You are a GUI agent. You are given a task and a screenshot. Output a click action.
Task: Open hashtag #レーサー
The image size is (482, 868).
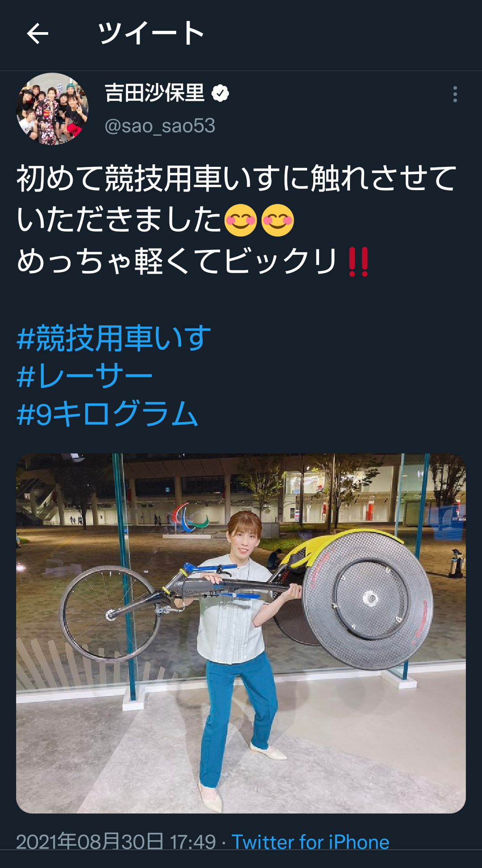pyautogui.click(x=85, y=376)
